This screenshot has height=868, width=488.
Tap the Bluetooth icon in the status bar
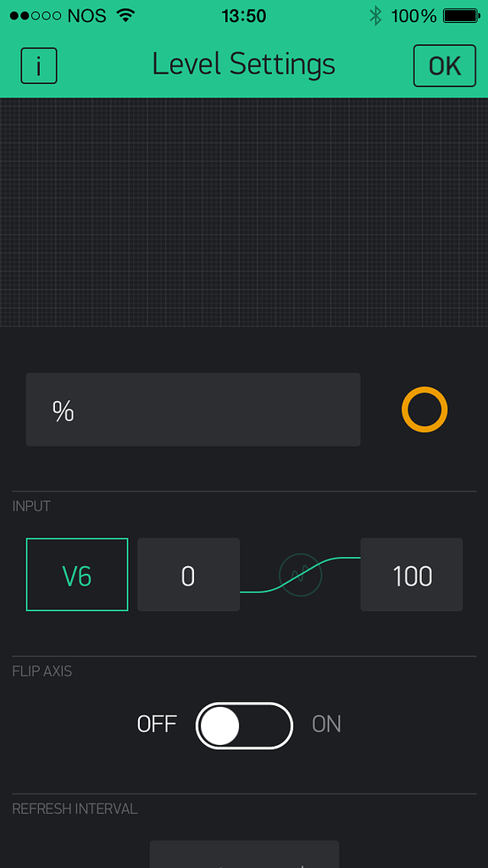pyautogui.click(x=374, y=14)
